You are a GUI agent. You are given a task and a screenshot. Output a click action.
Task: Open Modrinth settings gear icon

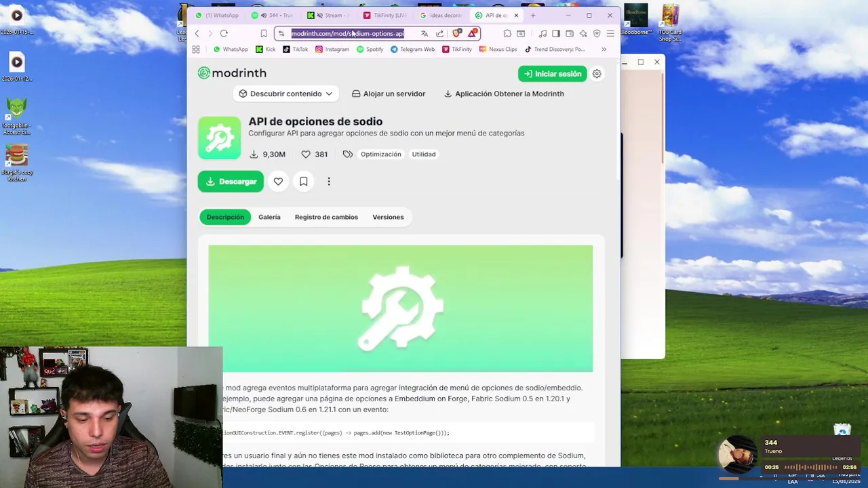point(597,74)
